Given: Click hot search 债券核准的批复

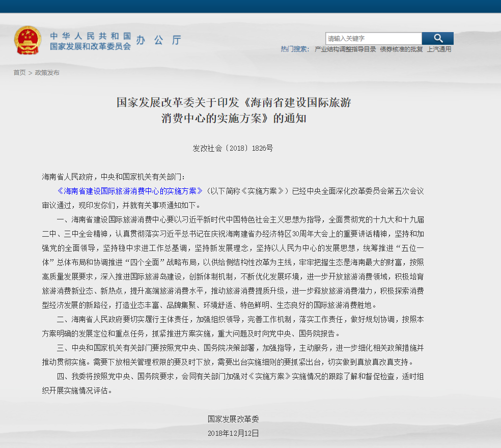Looking at the screenshot, I should tap(401, 49).
